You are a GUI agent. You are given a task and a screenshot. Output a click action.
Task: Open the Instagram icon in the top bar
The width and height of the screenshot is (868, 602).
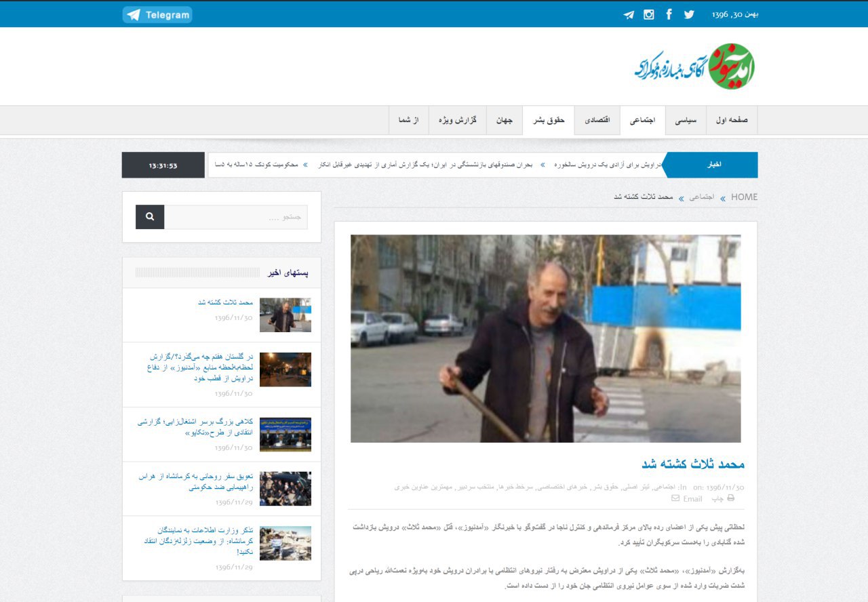pyautogui.click(x=648, y=15)
